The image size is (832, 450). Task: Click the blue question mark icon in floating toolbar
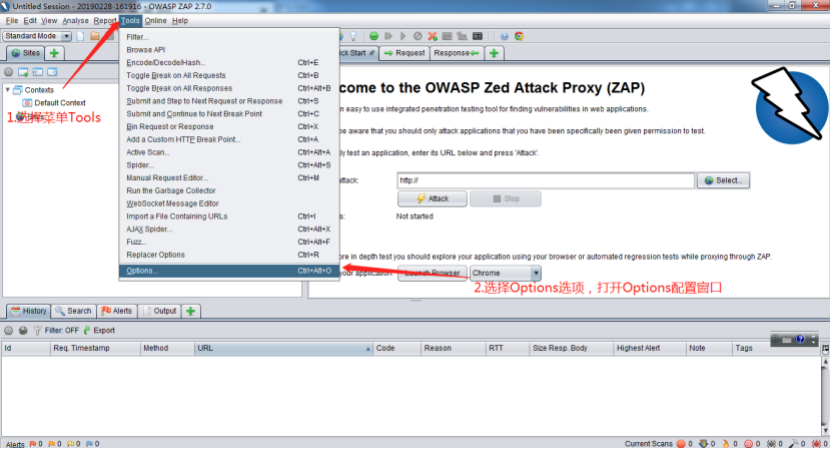point(800,340)
